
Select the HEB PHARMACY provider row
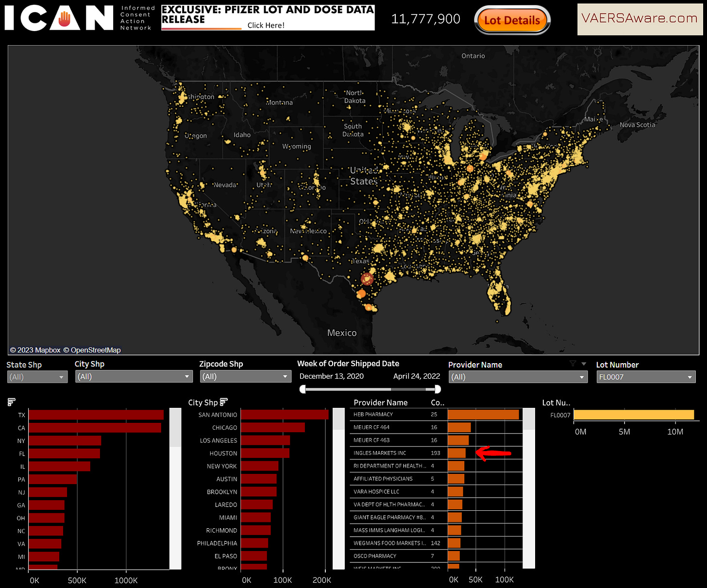tap(436, 415)
